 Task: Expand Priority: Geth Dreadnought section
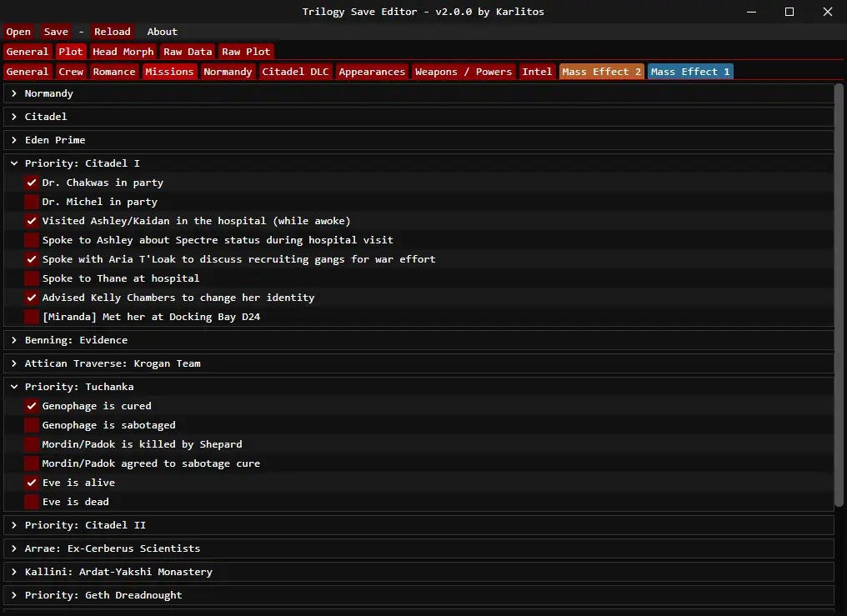tap(418, 595)
